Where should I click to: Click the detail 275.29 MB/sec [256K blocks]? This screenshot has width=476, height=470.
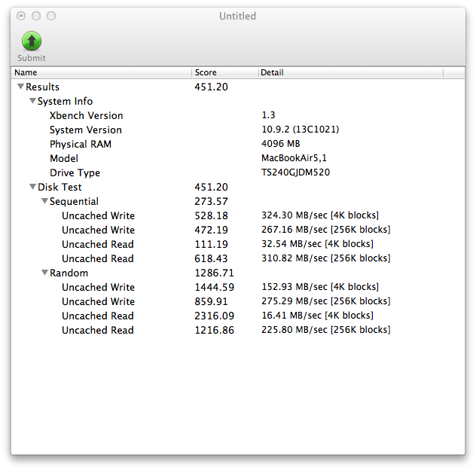pos(326,301)
